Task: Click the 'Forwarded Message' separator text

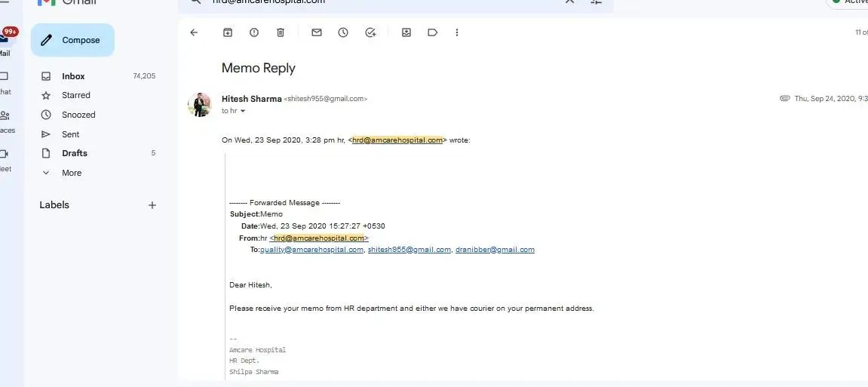Action: (284, 203)
